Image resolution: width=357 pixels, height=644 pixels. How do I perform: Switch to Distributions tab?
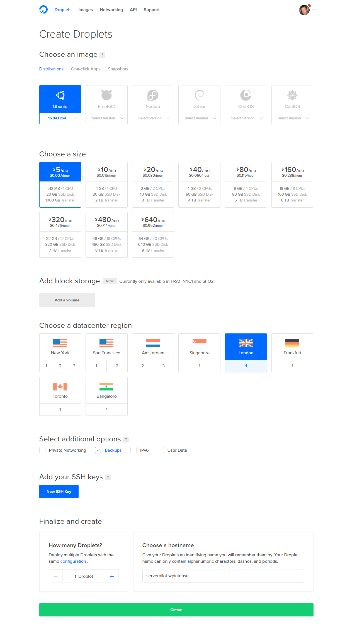[51, 69]
